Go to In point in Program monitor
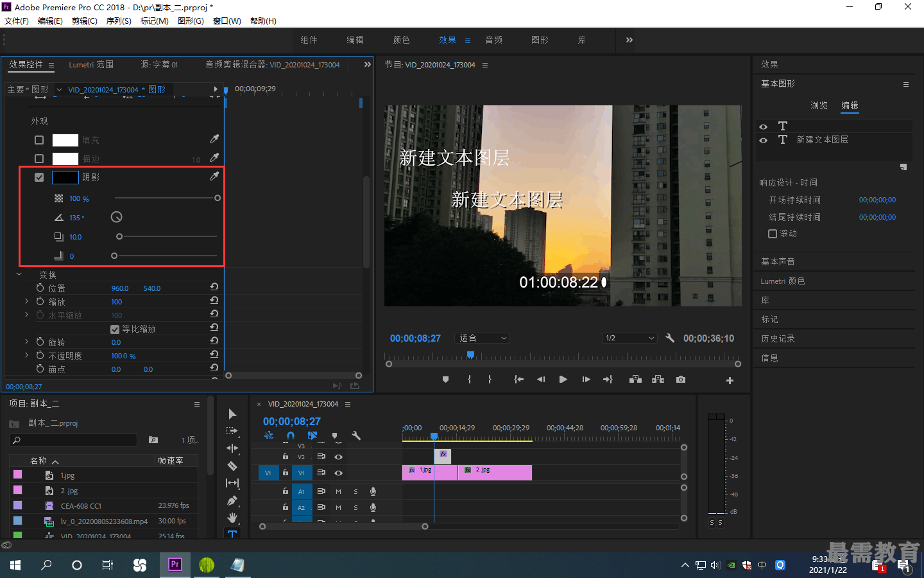Viewport: 924px width, 578px height. coord(518,380)
